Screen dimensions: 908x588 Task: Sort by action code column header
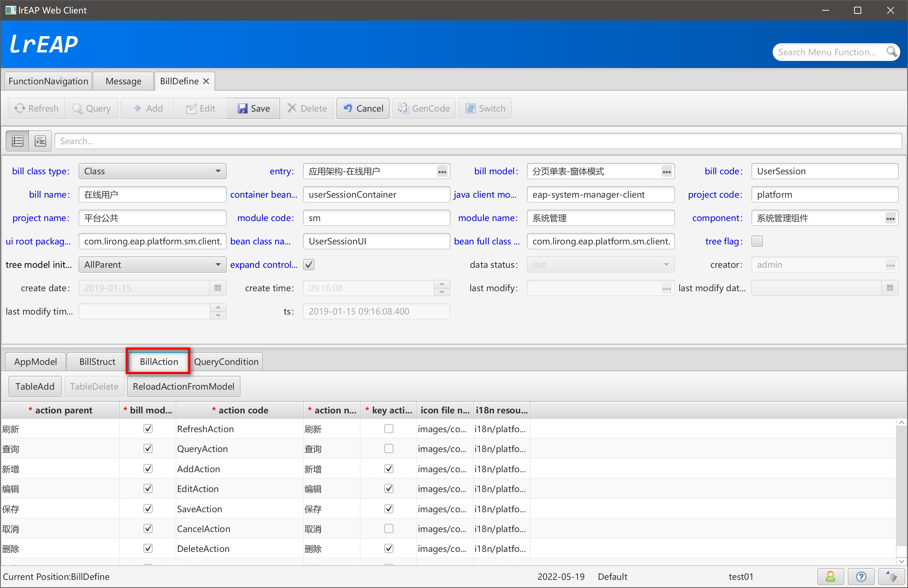[x=240, y=410]
